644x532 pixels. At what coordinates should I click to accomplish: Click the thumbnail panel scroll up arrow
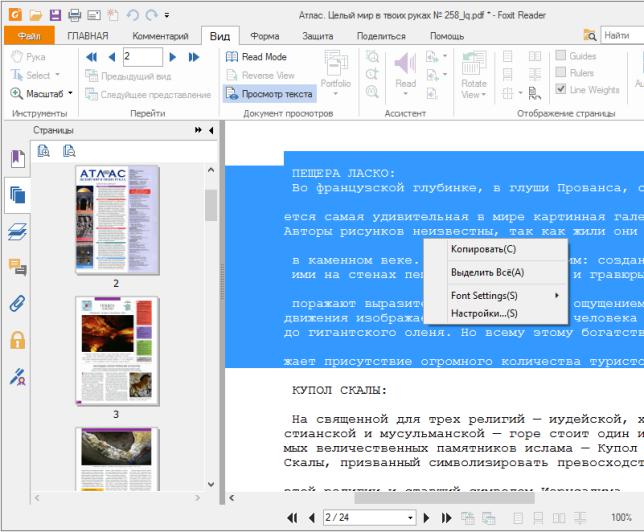coord(211,170)
